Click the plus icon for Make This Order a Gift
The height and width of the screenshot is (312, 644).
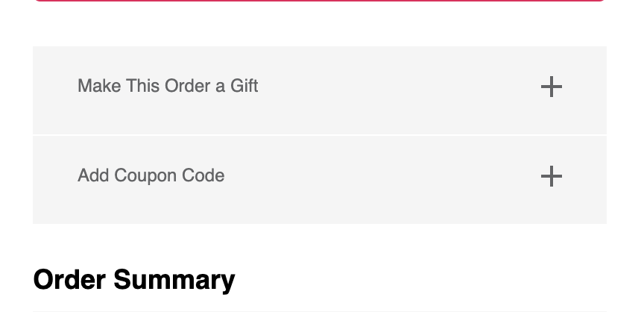tap(551, 87)
